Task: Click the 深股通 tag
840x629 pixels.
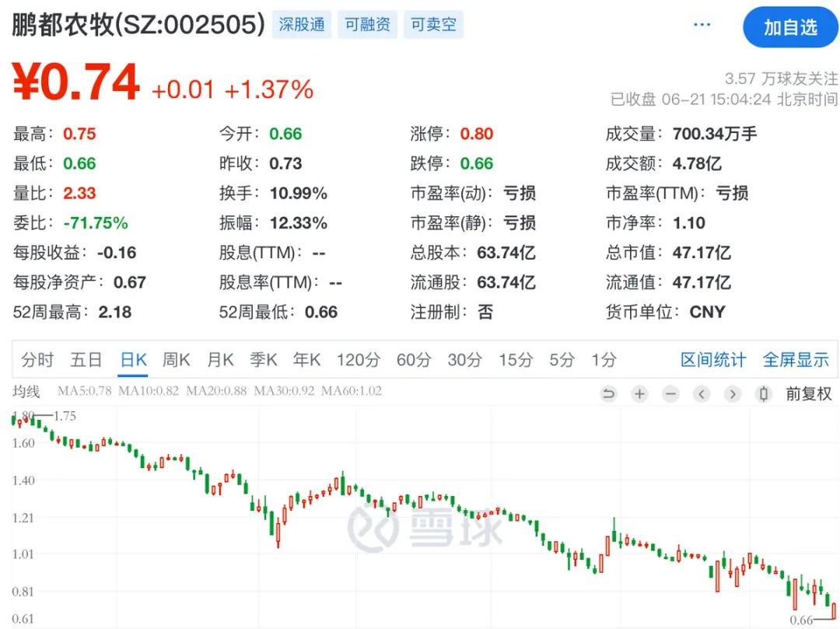Action: tap(302, 25)
